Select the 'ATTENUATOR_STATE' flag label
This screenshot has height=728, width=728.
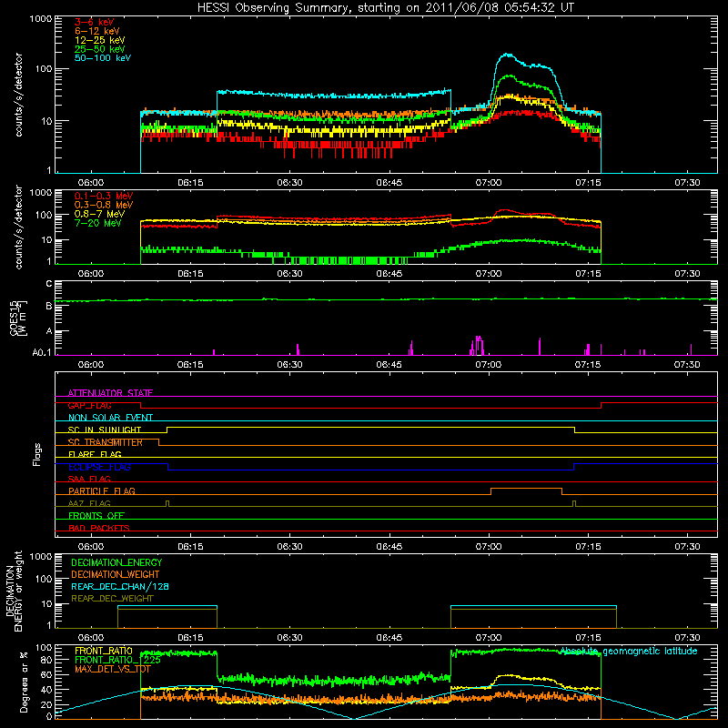point(110,393)
